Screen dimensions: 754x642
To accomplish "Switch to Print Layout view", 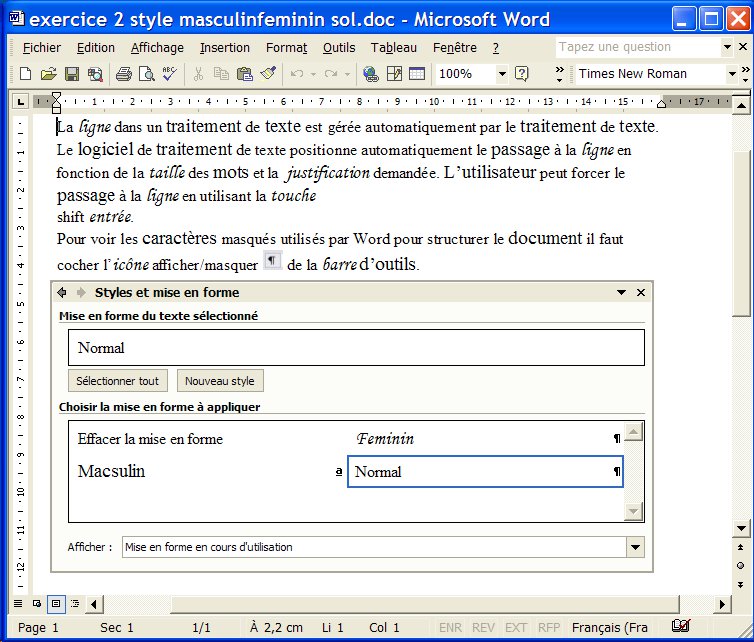I will coord(56,604).
